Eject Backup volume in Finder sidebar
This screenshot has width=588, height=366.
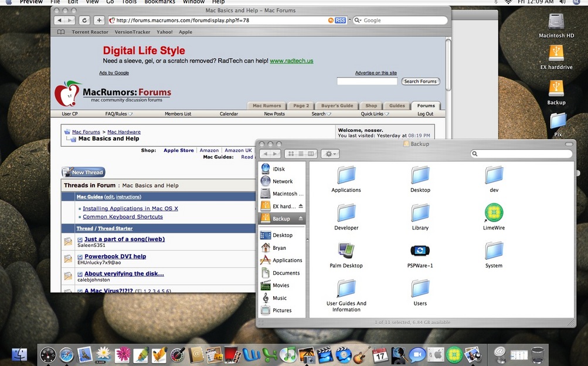[x=301, y=218]
